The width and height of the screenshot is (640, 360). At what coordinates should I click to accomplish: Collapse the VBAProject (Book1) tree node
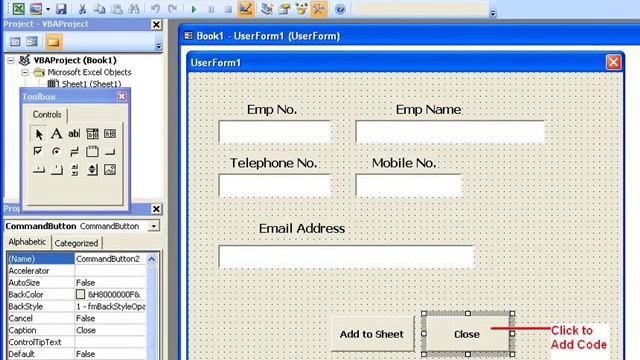[11, 60]
